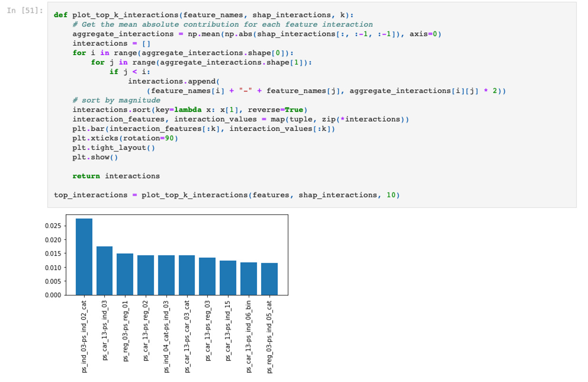This screenshot has height=382, width=588.
Task: Click the bar above ps_car_13-ps_car_03_cat
Action: click(187, 275)
